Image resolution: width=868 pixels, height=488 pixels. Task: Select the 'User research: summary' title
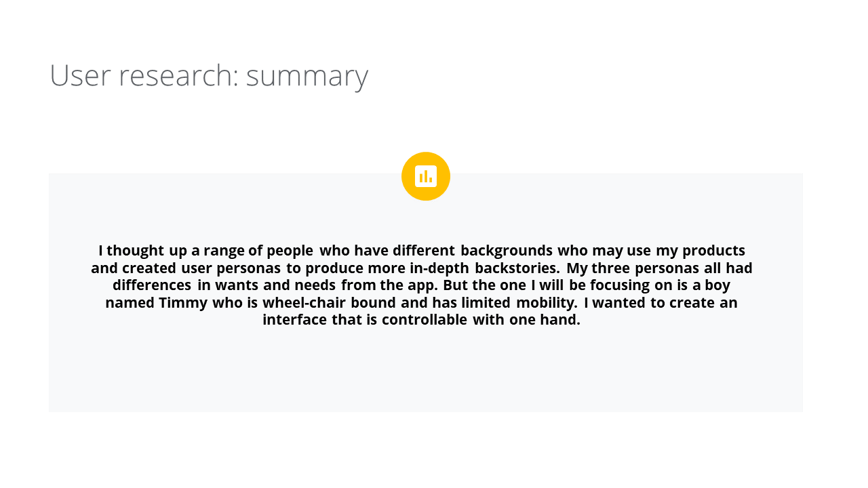209,75
